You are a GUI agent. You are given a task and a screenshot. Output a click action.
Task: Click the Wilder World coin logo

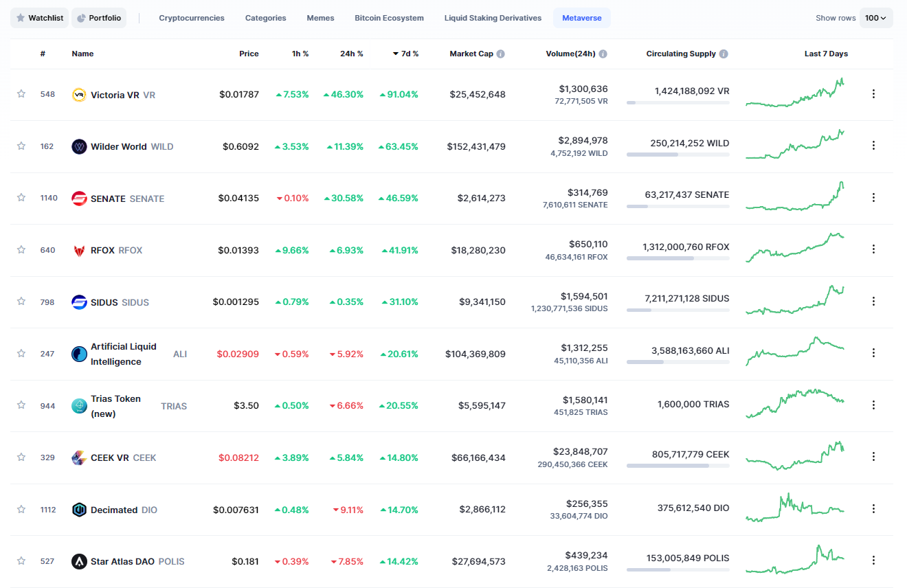(x=79, y=146)
